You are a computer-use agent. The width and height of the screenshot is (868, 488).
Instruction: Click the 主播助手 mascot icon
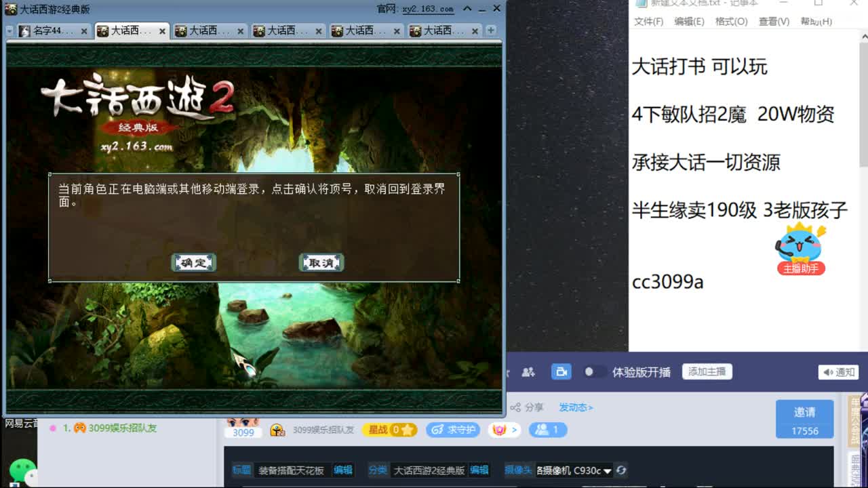pyautogui.click(x=801, y=248)
